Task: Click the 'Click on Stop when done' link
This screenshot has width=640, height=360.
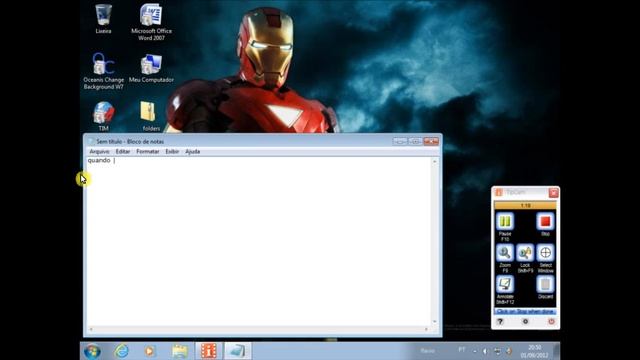Action: 525,311
